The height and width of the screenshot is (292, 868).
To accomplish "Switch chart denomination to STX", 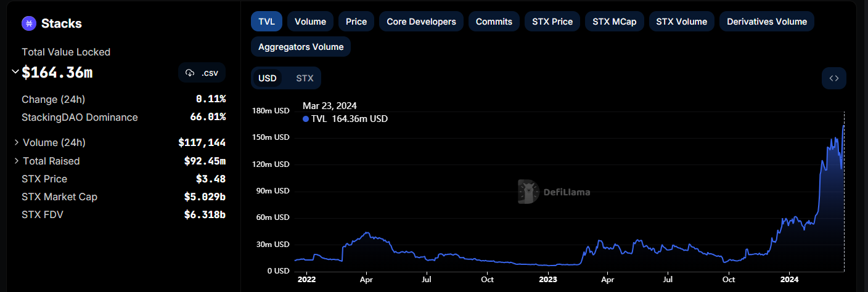I will [x=305, y=78].
